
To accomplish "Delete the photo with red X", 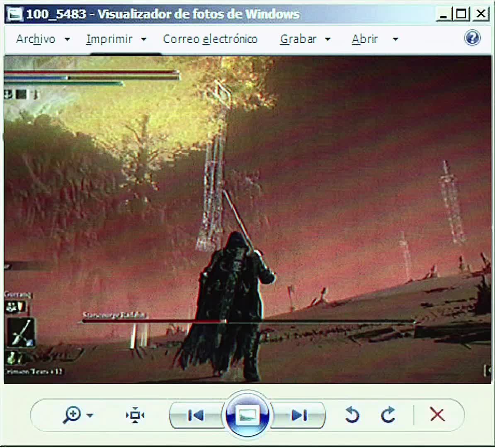I will (x=437, y=414).
